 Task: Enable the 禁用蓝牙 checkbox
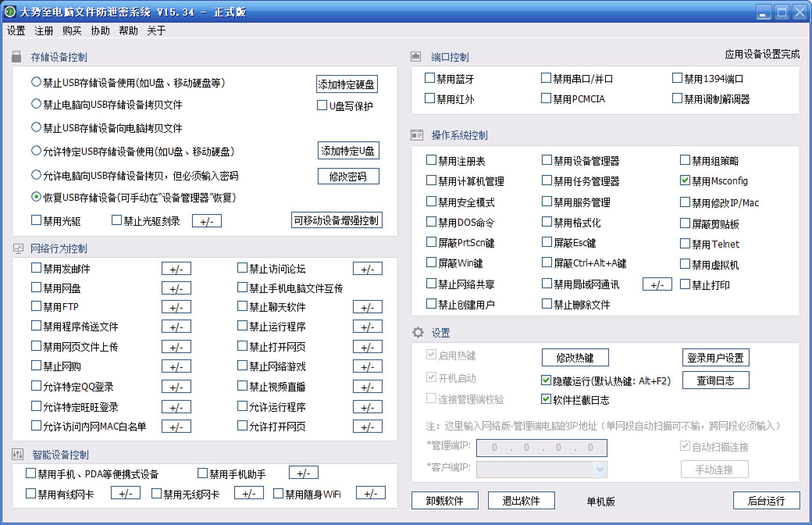click(430, 78)
